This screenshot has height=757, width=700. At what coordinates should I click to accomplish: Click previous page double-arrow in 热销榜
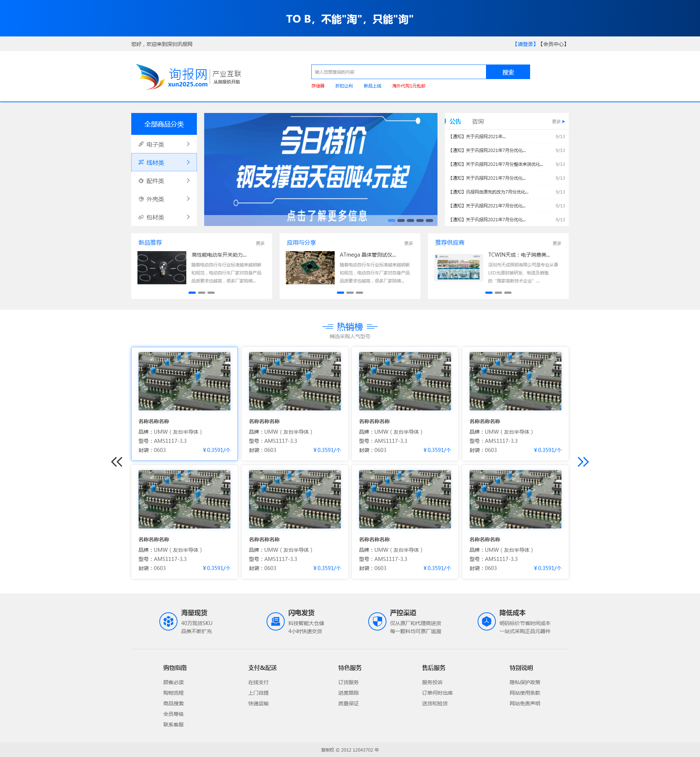coord(117,462)
